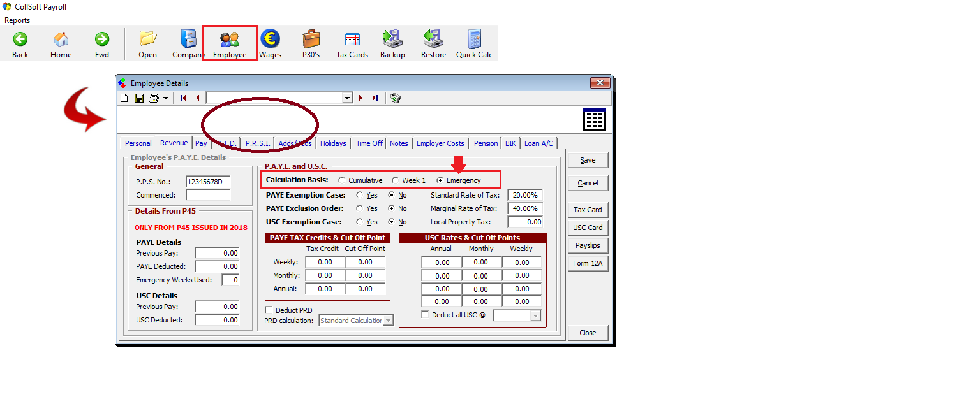Viewport: 980px width, 413px height.
Task: Enable the Deduct PRD checkbox
Action: tap(269, 310)
